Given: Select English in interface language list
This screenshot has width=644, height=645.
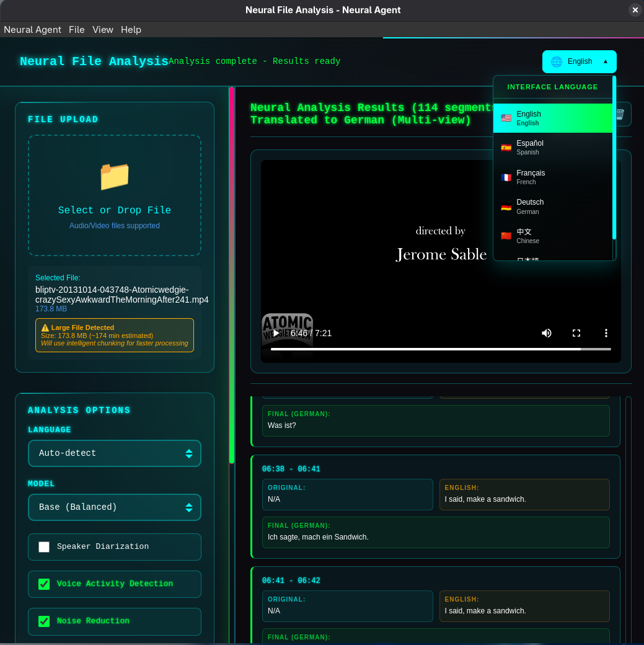Looking at the screenshot, I should click(x=553, y=118).
